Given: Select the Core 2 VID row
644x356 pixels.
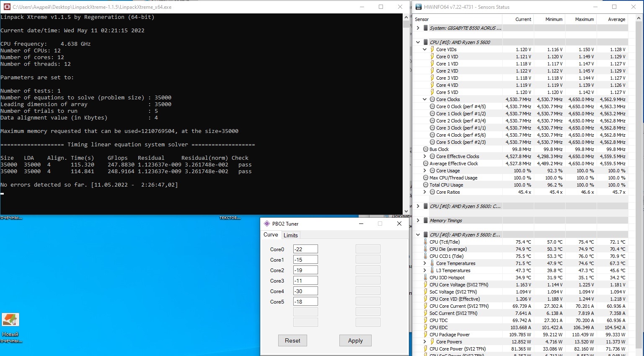Looking at the screenshot, I should coord(520,71).
